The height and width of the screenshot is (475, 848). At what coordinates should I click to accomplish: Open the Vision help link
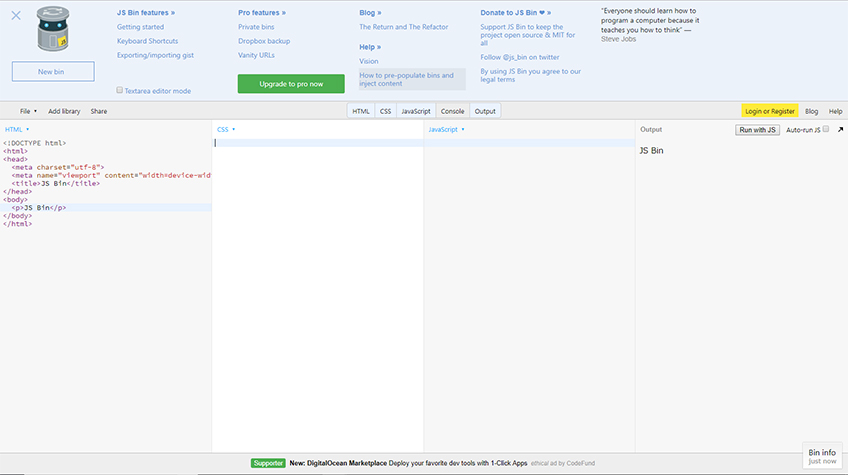point(369,62)
